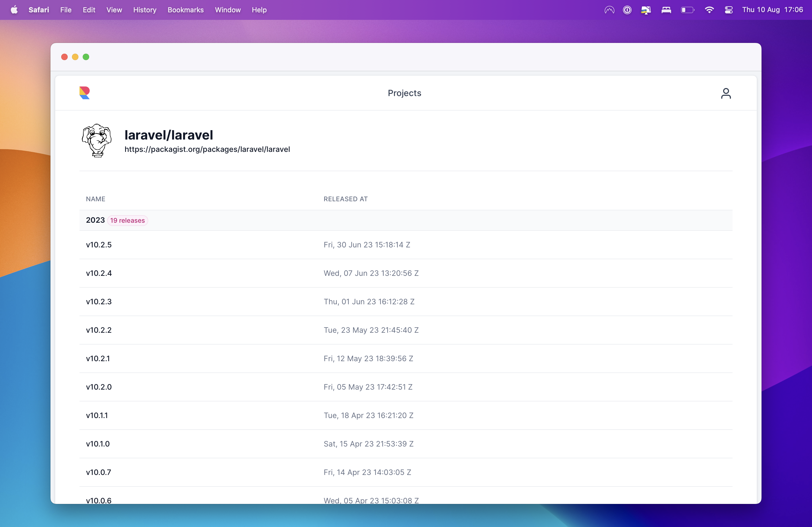812x527 pixels.
Task: Open the History menu
Action: pos(145,10)
